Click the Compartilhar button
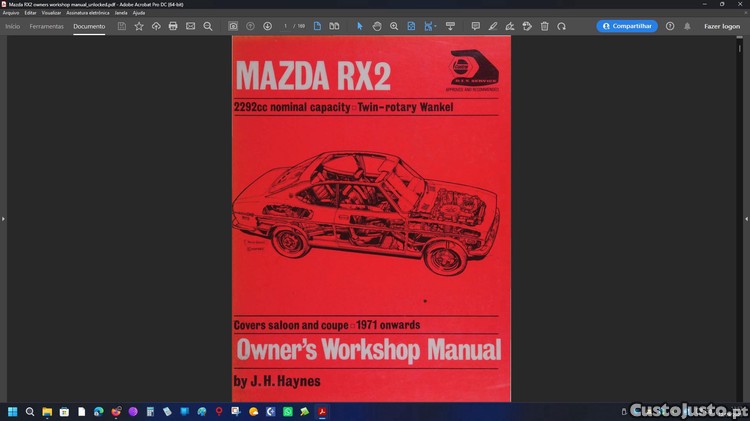 coord(627,26)
